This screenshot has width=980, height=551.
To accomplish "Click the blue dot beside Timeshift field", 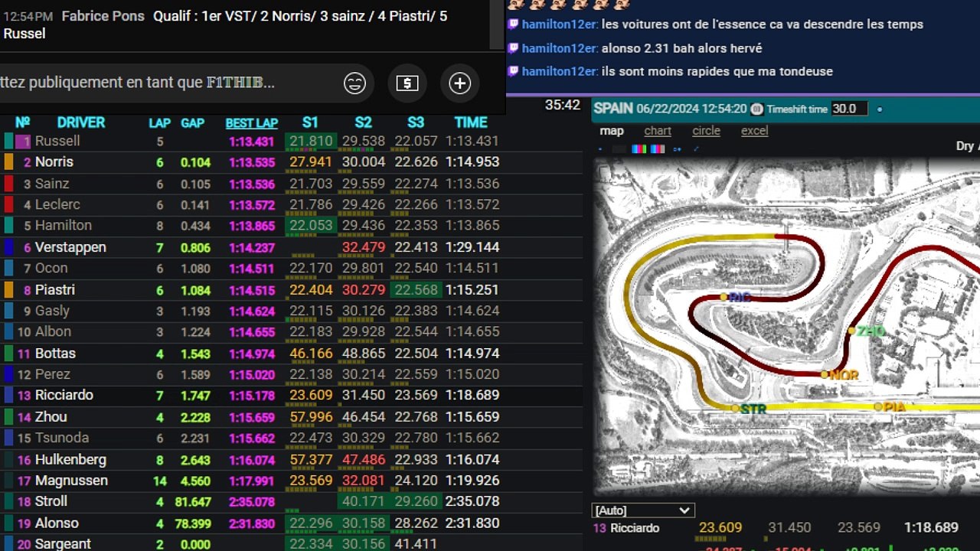I will point(880,109).
